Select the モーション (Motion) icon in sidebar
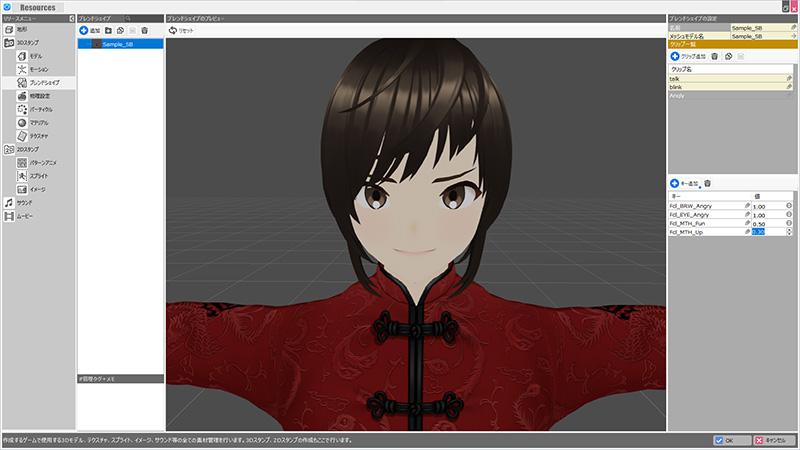 pos(22,70)
